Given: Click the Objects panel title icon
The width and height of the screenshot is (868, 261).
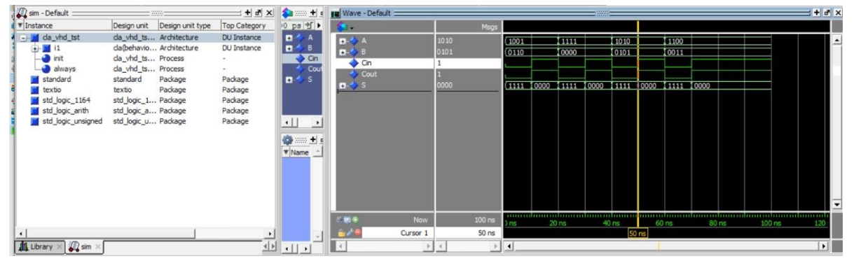Looking at the screenshot, I should [x=287, y=13].
